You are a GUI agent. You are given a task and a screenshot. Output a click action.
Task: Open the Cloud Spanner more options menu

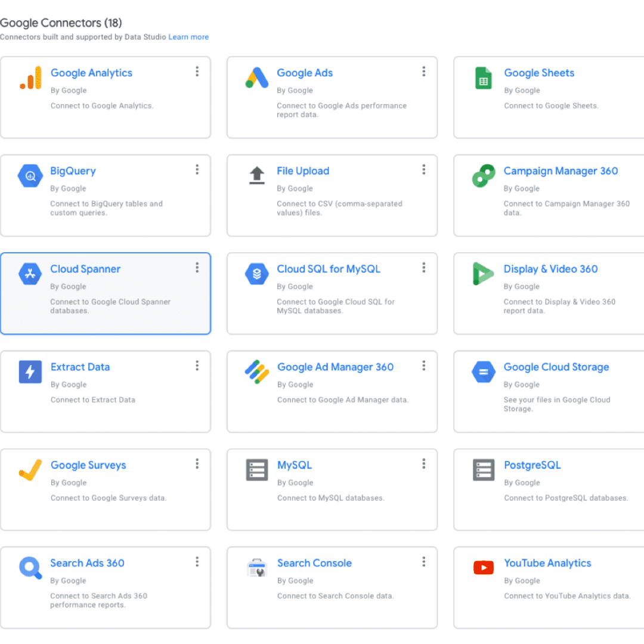click(197, 268)
